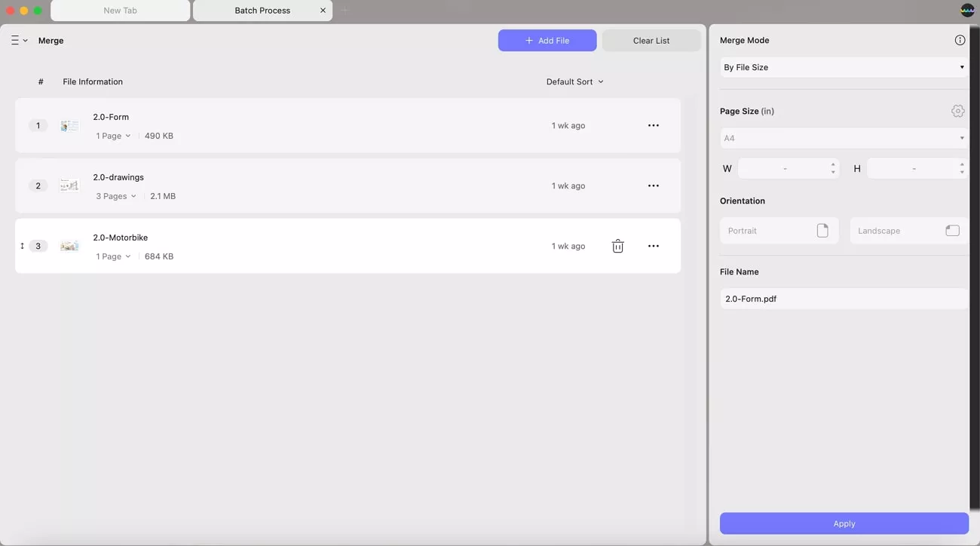Click the 2.0-drawings file thumbnail
This screenshot has width=980, height=546.
click(69, 185)
